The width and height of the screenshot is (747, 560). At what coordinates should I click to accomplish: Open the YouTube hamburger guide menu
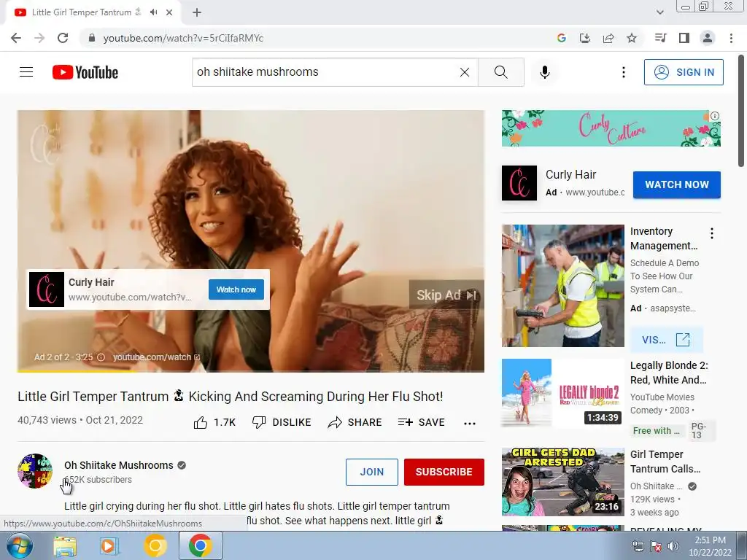pyautogui.click(x=26, y=72)
